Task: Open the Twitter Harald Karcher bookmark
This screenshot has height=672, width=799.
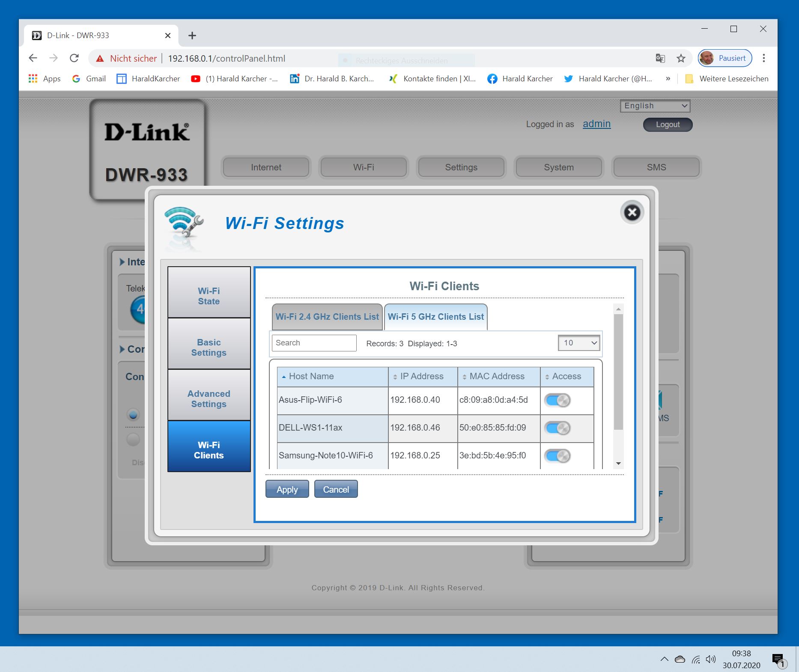Action: pos(608,79)
